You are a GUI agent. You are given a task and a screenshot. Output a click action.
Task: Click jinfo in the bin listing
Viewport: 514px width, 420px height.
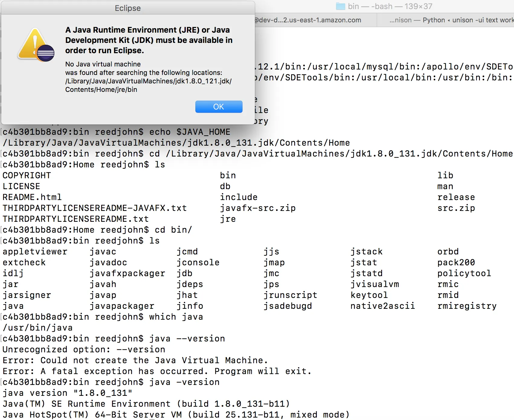[x=190, y=306]
